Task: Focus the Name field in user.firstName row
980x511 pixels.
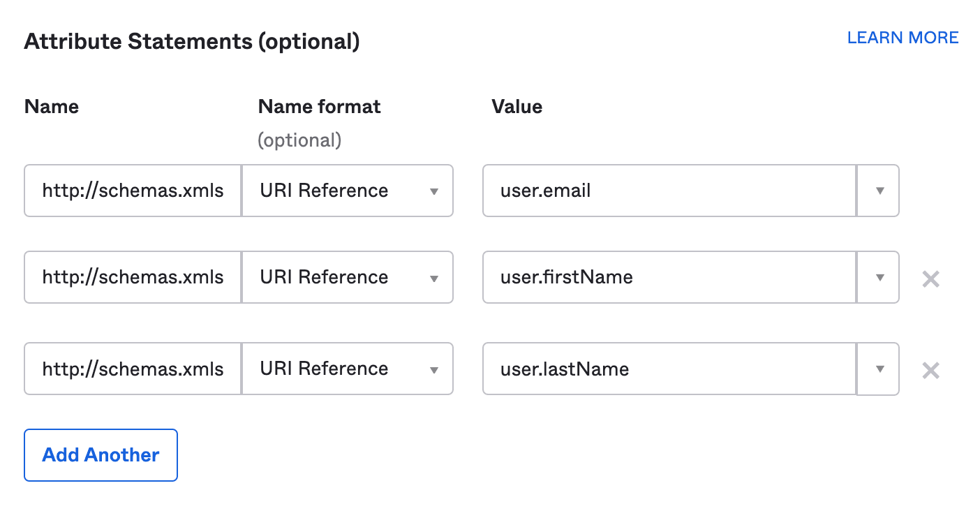Action: 133,277
